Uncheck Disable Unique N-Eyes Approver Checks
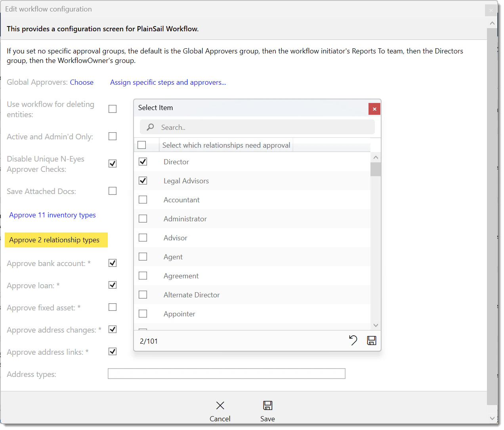The image size is (504, 430). [x=113, y=164]
